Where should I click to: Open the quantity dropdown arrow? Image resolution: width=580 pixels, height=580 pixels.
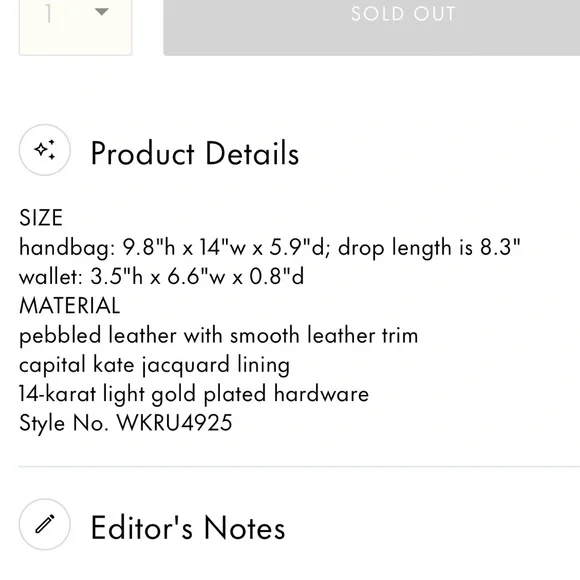pyautogui.click(x=101, y=12)
